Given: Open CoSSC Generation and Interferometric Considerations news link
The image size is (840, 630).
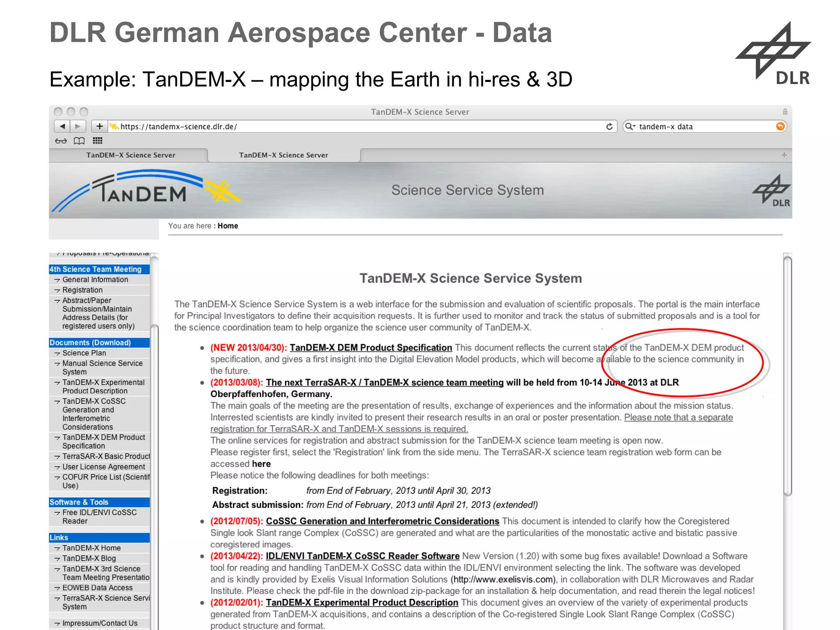Looking at the screenshot, I should point(382,521).
